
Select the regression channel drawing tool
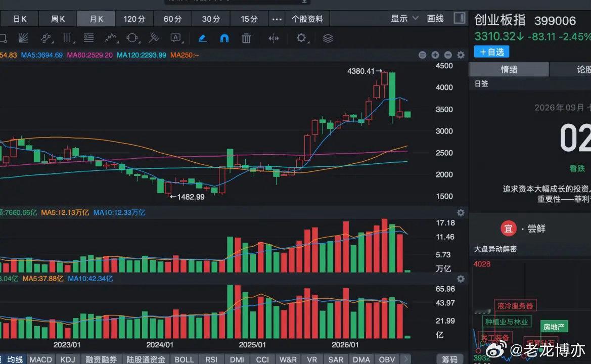(x=46, y=38)
